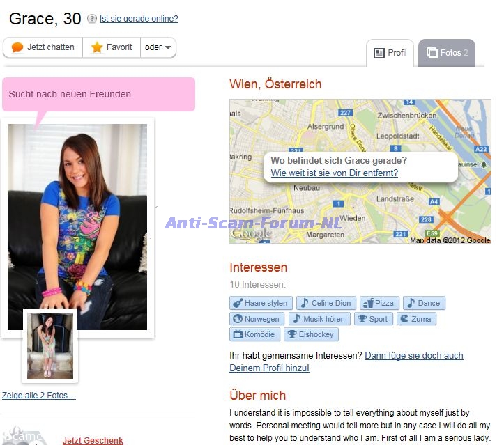
Task: Select the Pizza interest tag
Action: (x=380, y=303)
